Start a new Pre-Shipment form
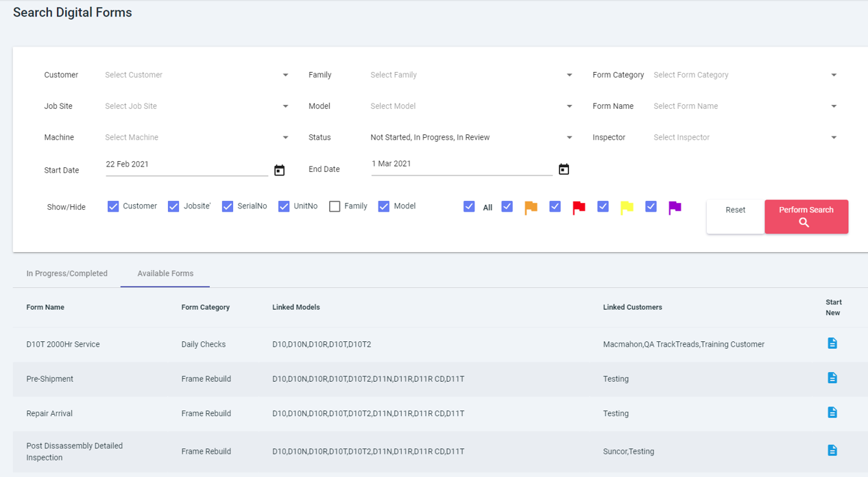 pos(832,378)
